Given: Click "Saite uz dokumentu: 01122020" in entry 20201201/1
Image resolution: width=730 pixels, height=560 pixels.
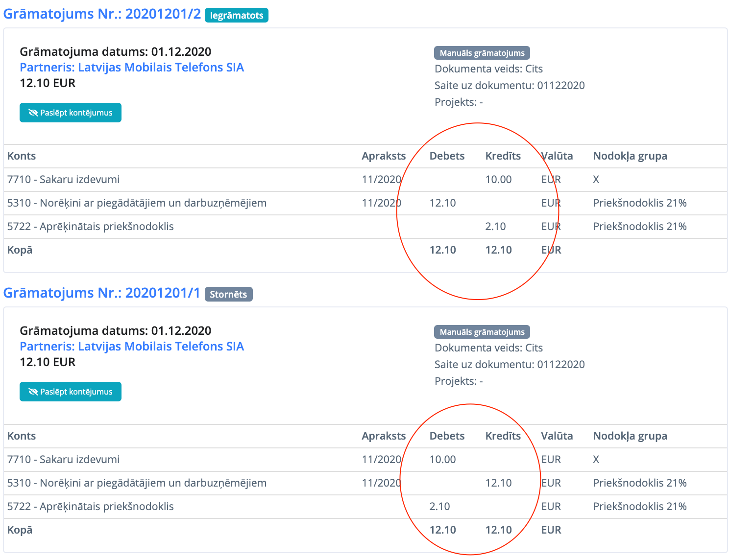Looking at the screenshot, I should [x=510, y=365].
